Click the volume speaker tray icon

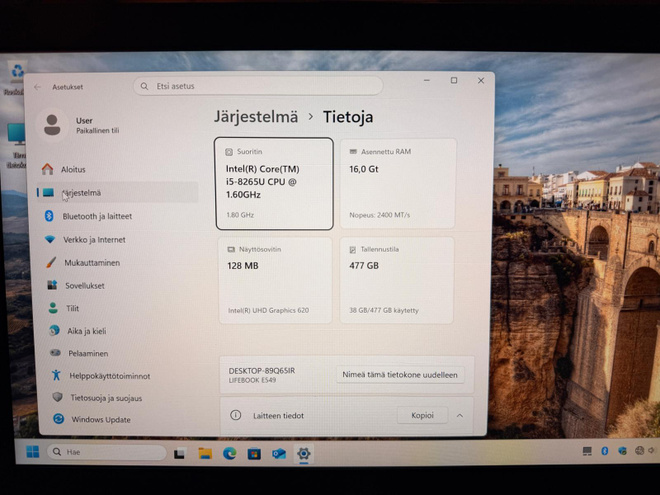click(652, 450)
